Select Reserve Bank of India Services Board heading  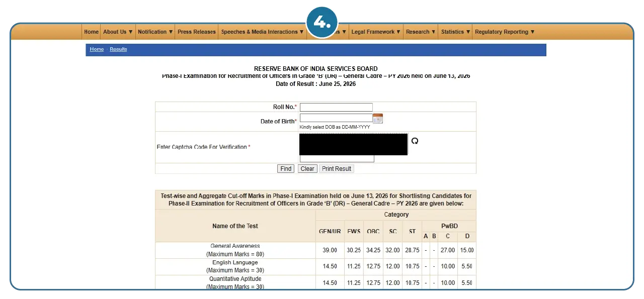pos(315,69)
